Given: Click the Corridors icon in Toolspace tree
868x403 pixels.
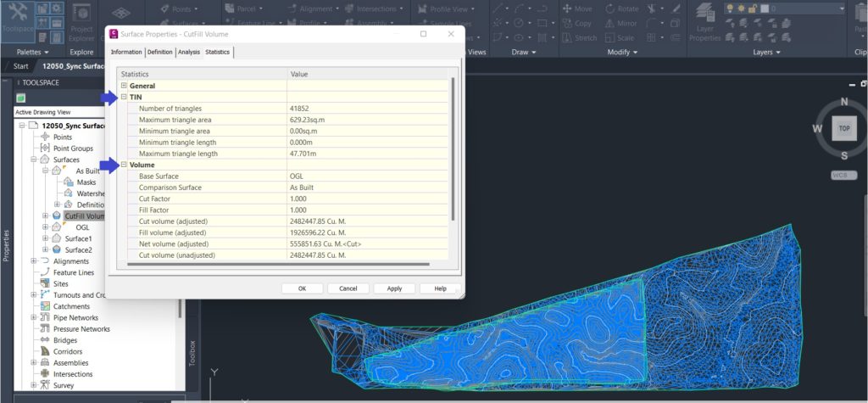Looking at the screenshot, I should [x=45, y=351].
